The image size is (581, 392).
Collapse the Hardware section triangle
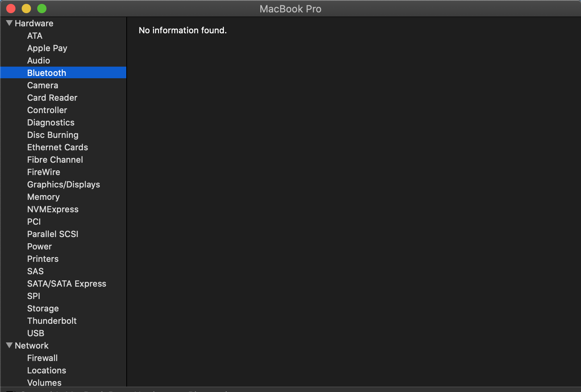point(9,23)
